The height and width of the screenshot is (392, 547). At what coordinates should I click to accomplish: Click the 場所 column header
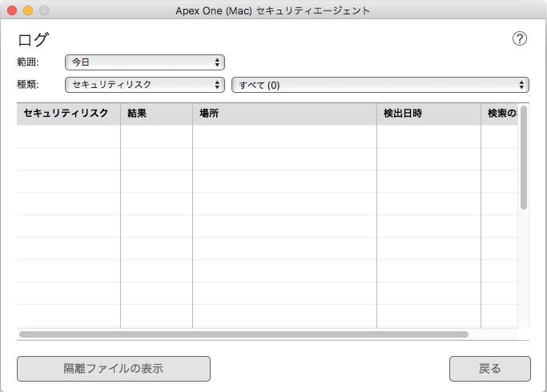[x=284, y=114]
